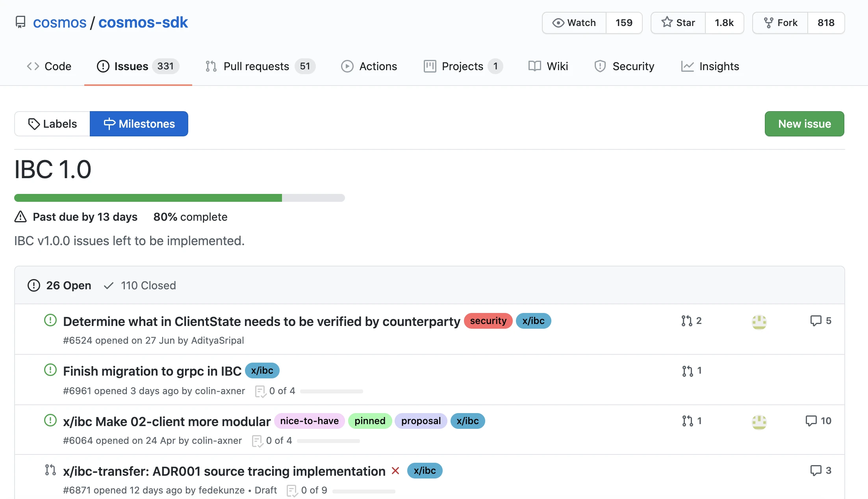Open the Security tab
Screen dimensions: 868x499
pos(624,66)
